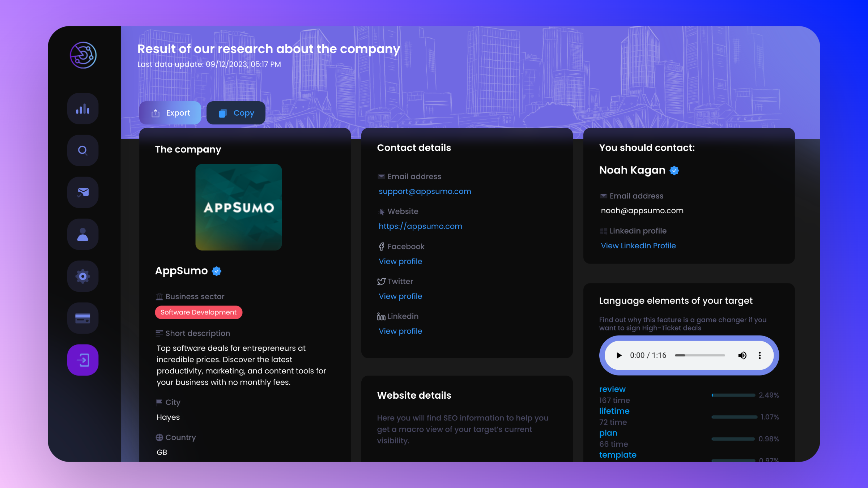868x488 pixels.
Task: Open the mail envelope sidebar icon
Action: (x=83, y=192)
